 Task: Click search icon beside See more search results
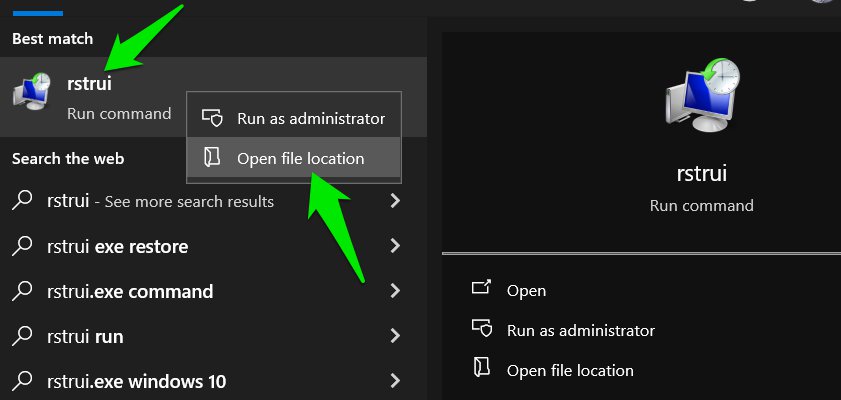tap(23, 201)
